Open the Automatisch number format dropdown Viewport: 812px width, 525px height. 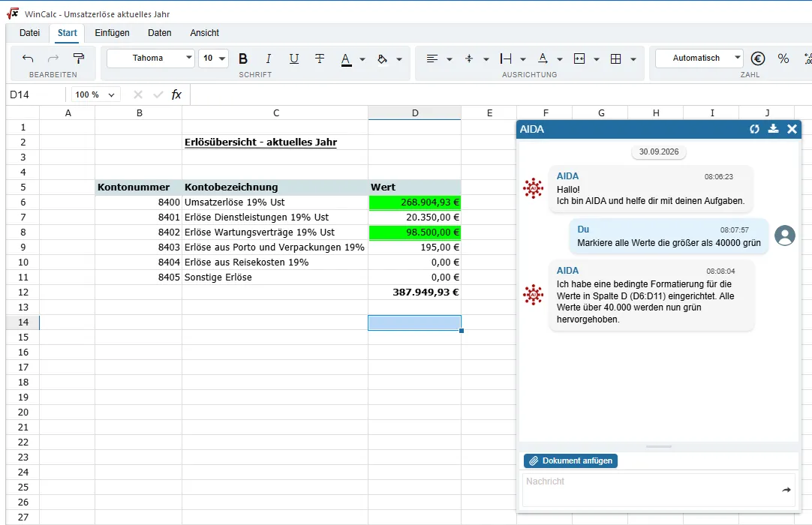(699, 58)
